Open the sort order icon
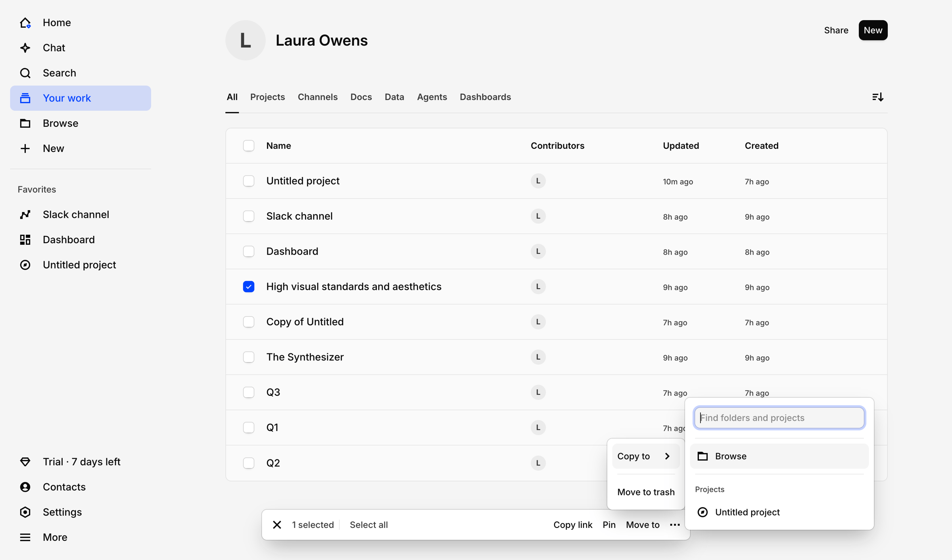 [877, 97]
